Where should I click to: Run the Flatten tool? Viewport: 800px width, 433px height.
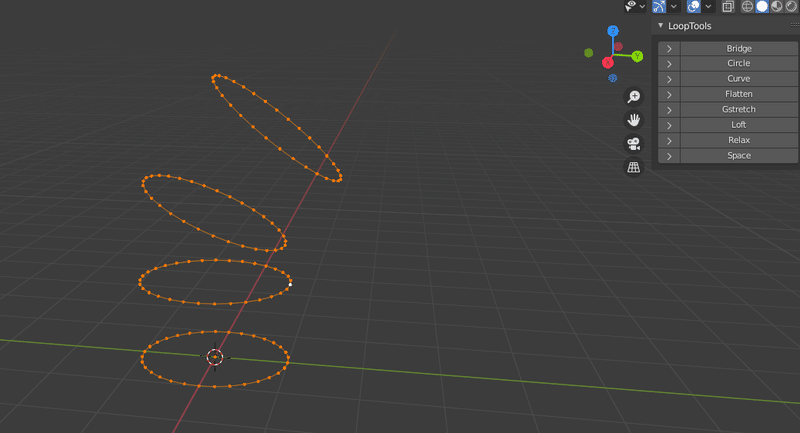pos(739,94)
